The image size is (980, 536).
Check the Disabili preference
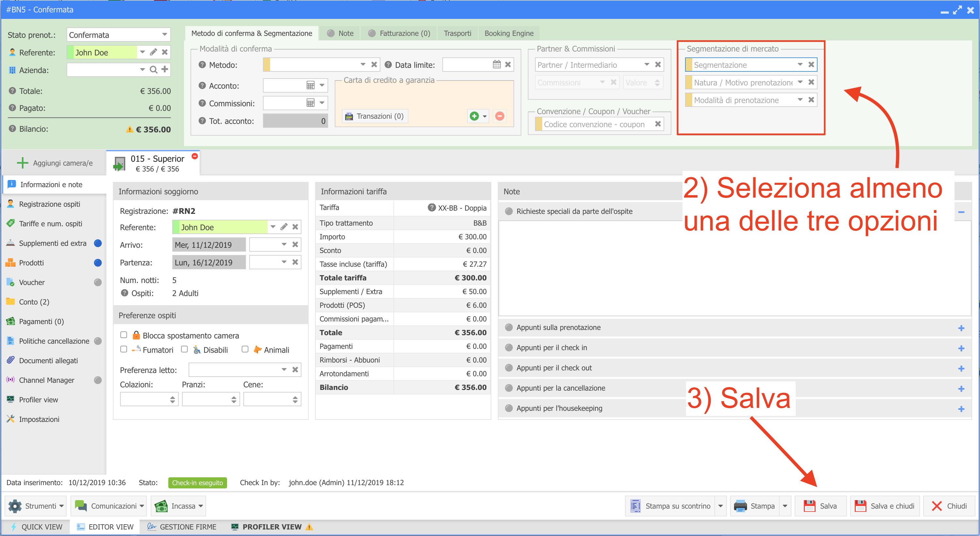click(185, 349)
